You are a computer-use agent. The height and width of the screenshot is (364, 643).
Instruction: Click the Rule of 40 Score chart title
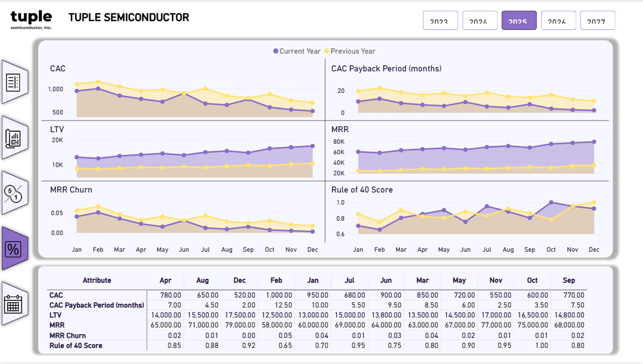pyautogui.click(x=362, y=190)
